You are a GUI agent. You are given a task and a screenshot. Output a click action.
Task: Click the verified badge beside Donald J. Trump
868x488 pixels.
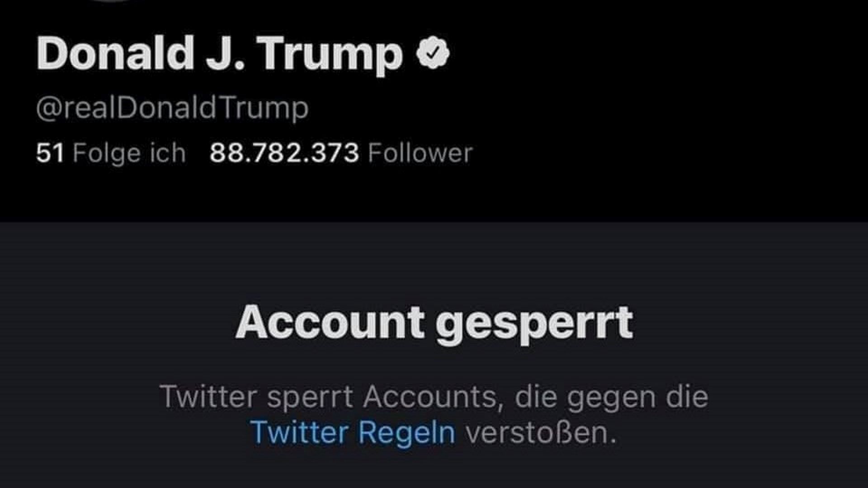433,53
